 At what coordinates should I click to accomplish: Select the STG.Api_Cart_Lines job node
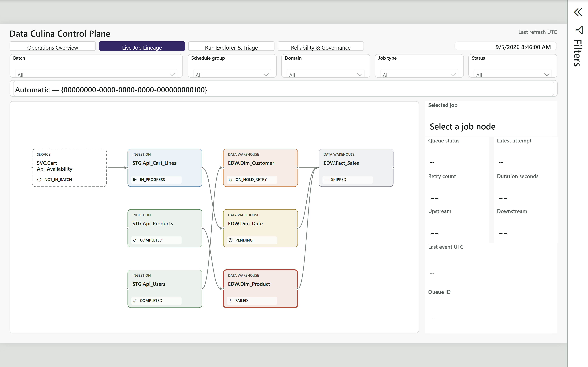[165, 168]
